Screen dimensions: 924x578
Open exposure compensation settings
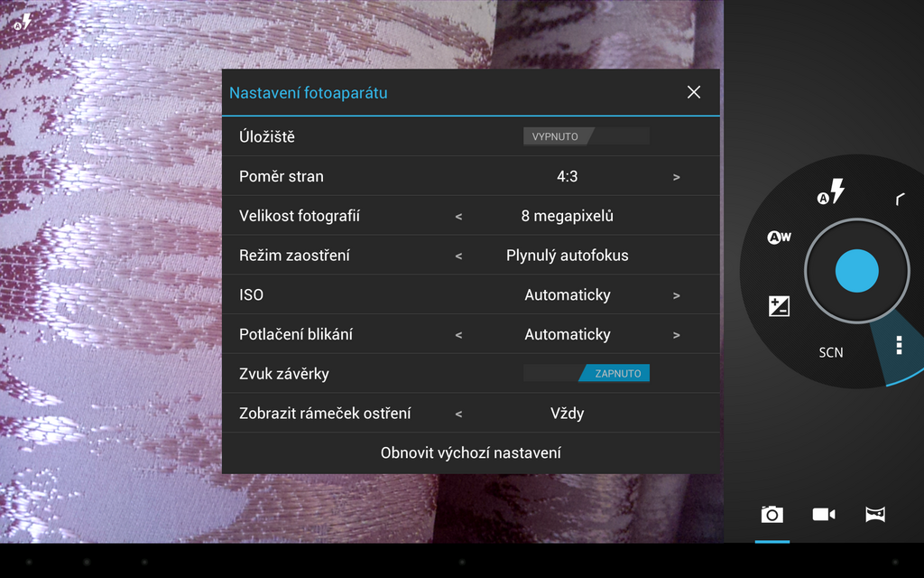click(x=778, y=306)
